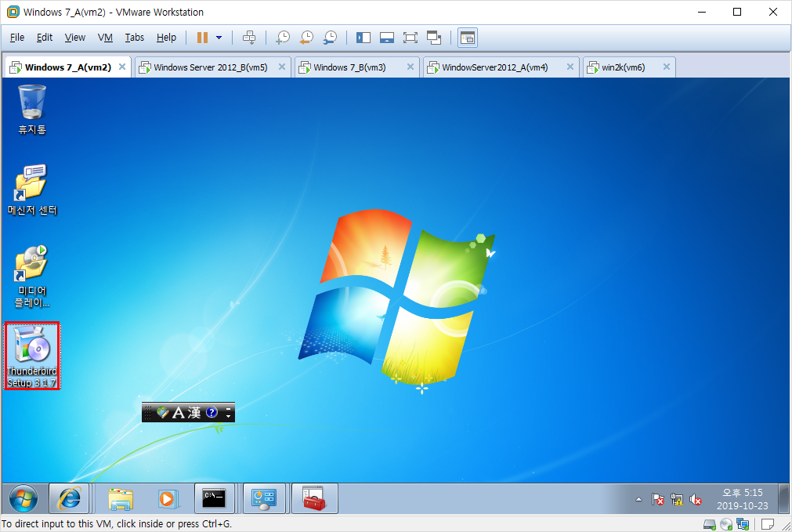Open the VM menu
The width and height of the screenshot is (792, 532).
[x=105, y=38]
